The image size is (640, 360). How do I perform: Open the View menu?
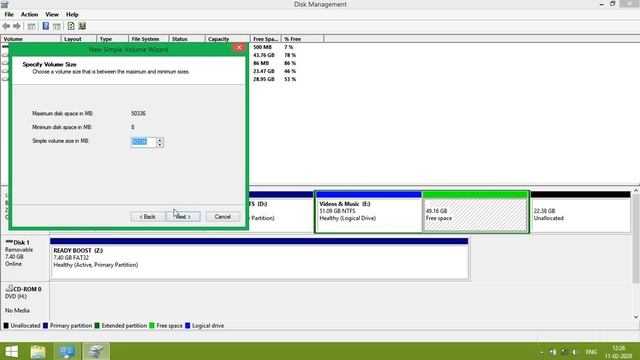52,14
